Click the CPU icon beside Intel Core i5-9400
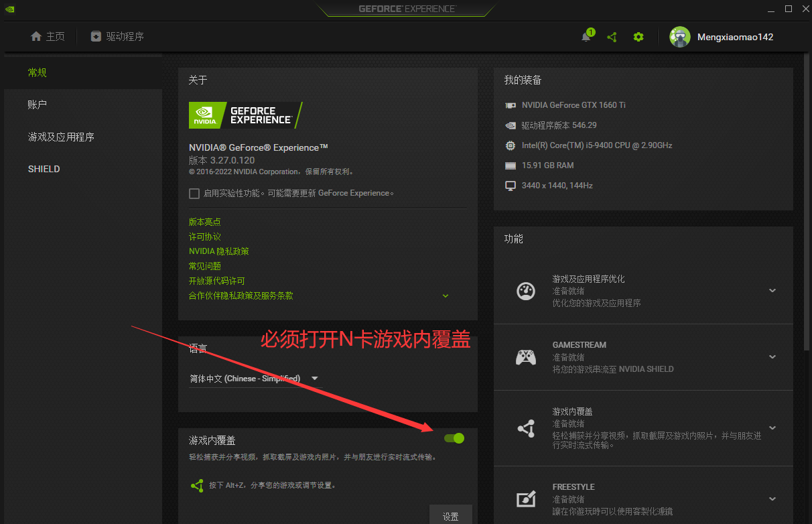Viewport: 812px width, 524px height. pyautogui.click(x=511, y=145)
